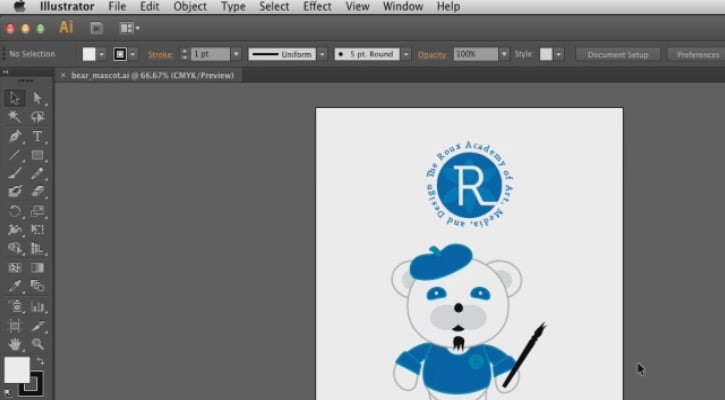The image size is (725, 400).
Task: Open the stroke weight dropdown
Action: tap(236, 54)
